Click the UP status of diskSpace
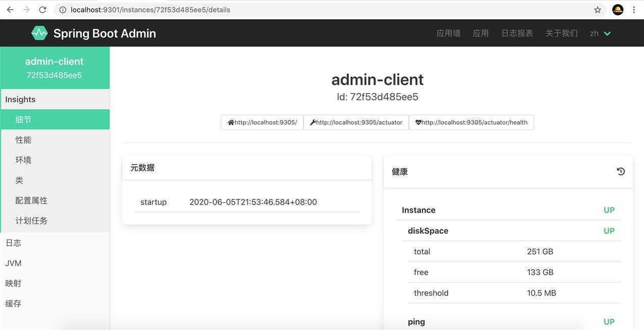 609,231
